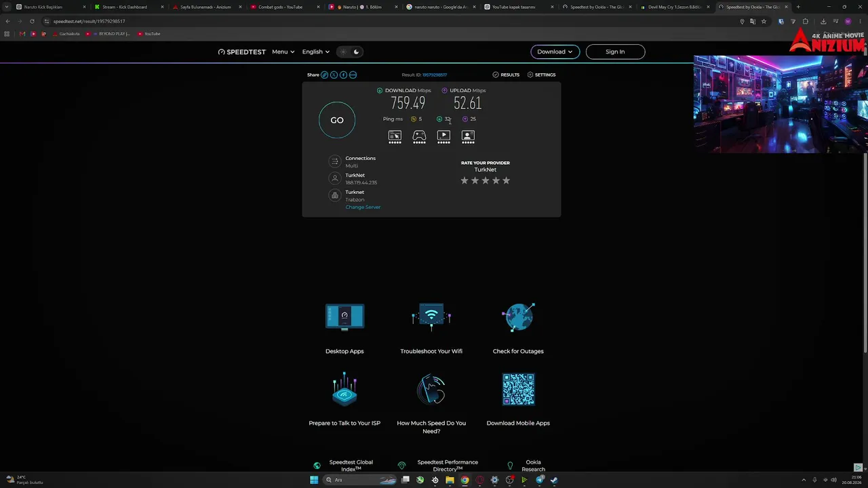Open Chrome from the taskbar

(465, 480)
